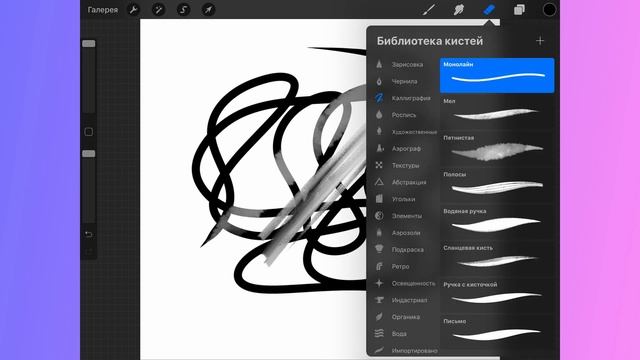Select the Paint brush tool

click(429, 10)
